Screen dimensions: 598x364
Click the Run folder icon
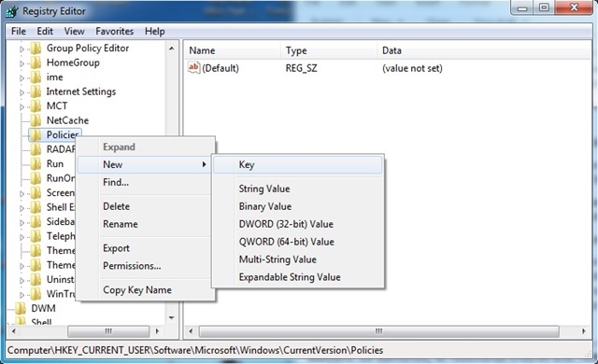click(x=36, y=163)
